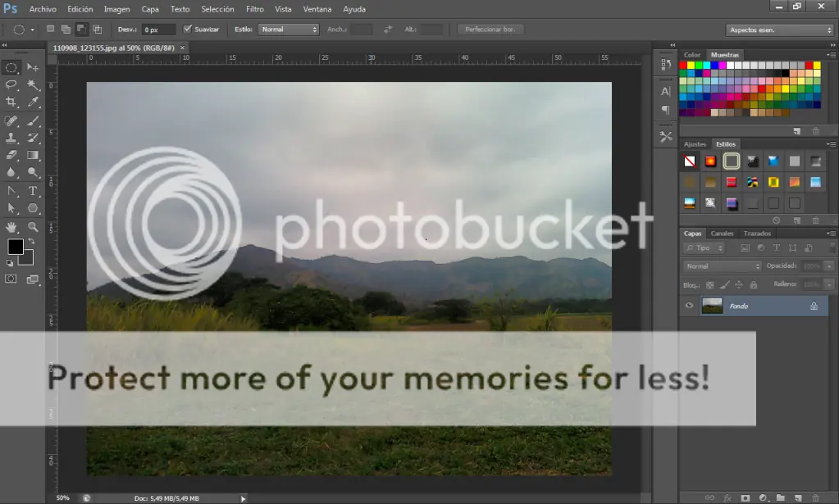Screen dimensions: 839x504
Task: Reset to default foreground and background colors
Action: point(10,263)
